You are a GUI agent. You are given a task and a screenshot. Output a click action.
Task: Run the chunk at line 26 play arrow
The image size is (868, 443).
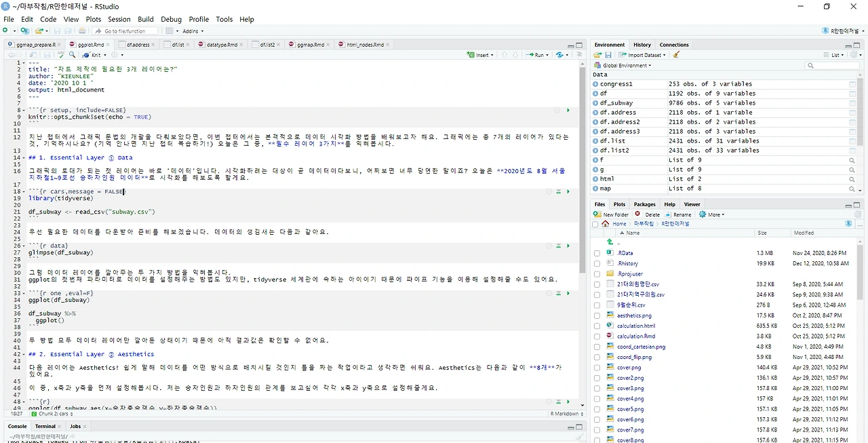568,246
